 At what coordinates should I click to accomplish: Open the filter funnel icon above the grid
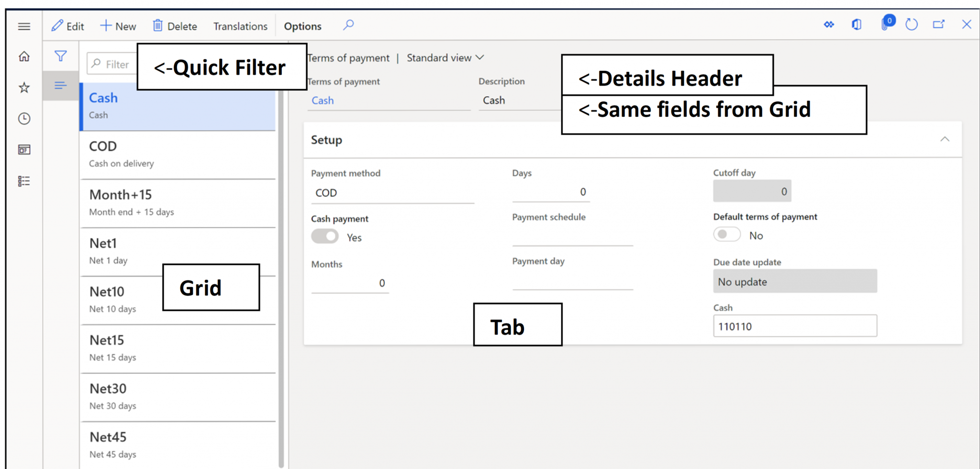point(60,56)
